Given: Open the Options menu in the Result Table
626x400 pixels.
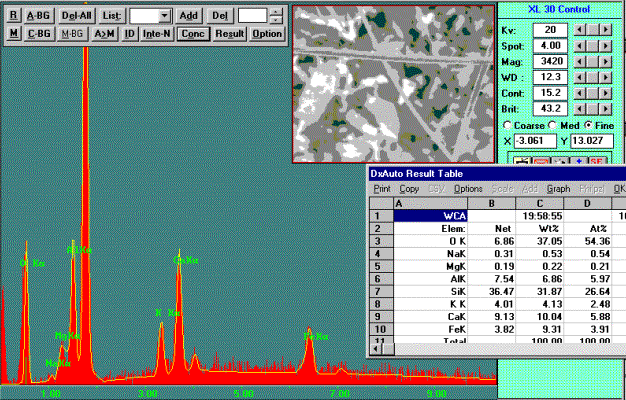Looking at the screenshot, I should 468,189.
